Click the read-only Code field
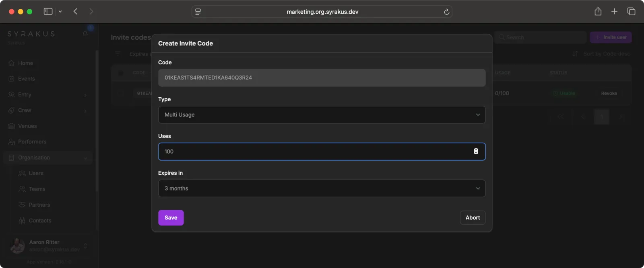The width and height of the screenshot is (644, 268). [x=322, y=78]
